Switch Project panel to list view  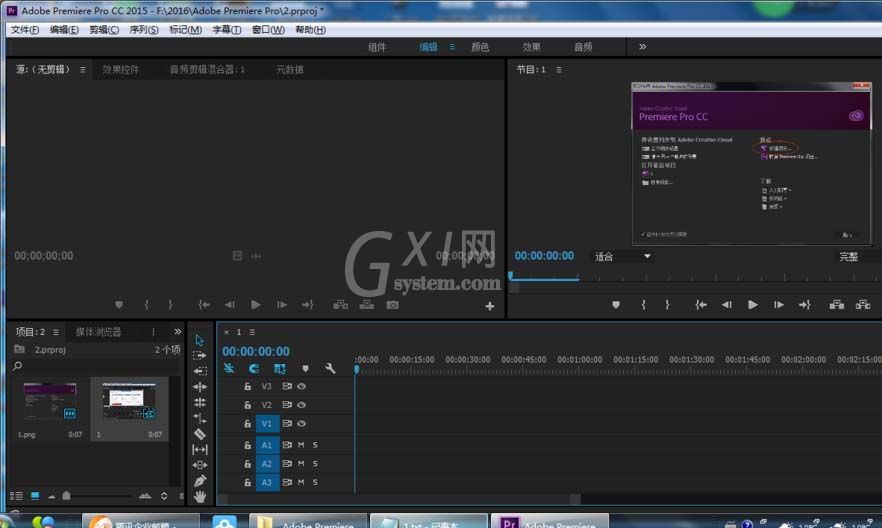16,496
